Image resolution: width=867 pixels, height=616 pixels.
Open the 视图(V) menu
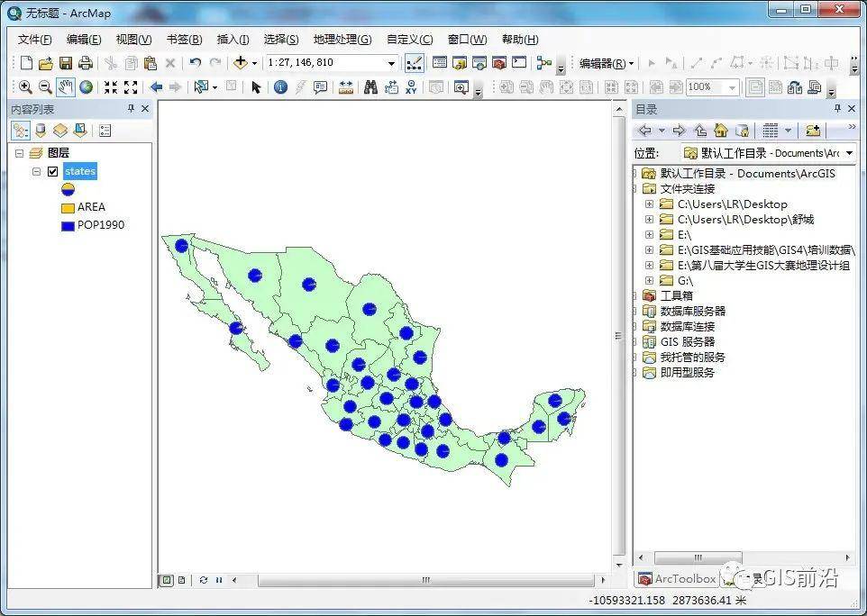tap(133, 40)
